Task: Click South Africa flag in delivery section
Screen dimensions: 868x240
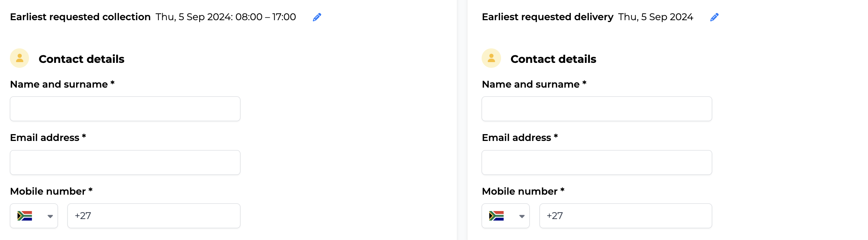Action: click(496, 216)
